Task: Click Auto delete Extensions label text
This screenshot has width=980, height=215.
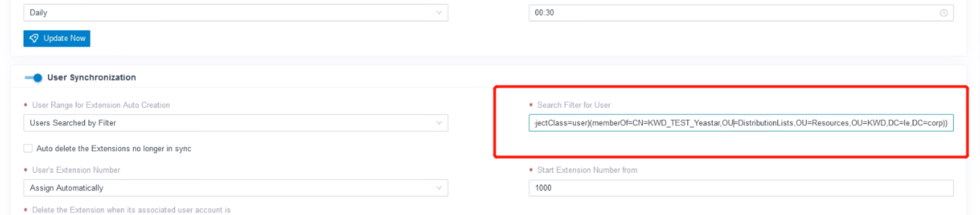Action: (x=114, y=148)
